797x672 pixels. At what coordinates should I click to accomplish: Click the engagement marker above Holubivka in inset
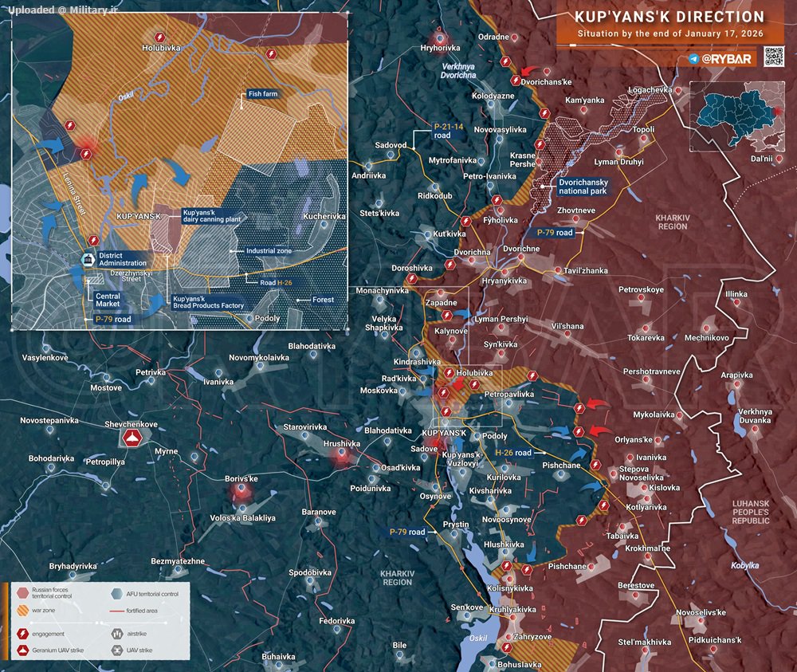point(160,37)
